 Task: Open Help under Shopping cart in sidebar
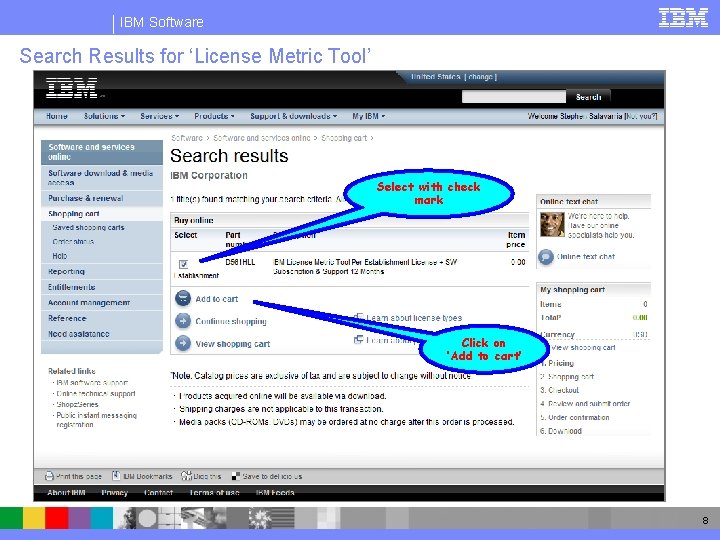[x=60, y=256]
